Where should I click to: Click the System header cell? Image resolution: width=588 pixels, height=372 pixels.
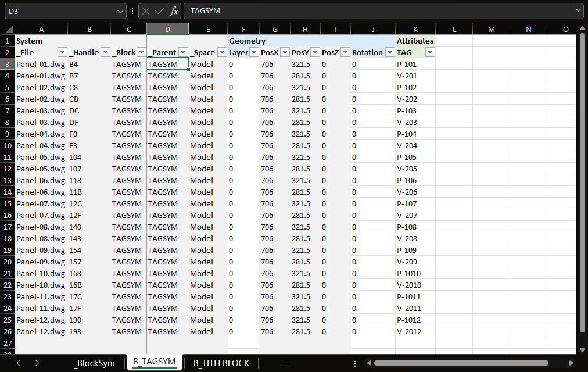pos(41,41)
